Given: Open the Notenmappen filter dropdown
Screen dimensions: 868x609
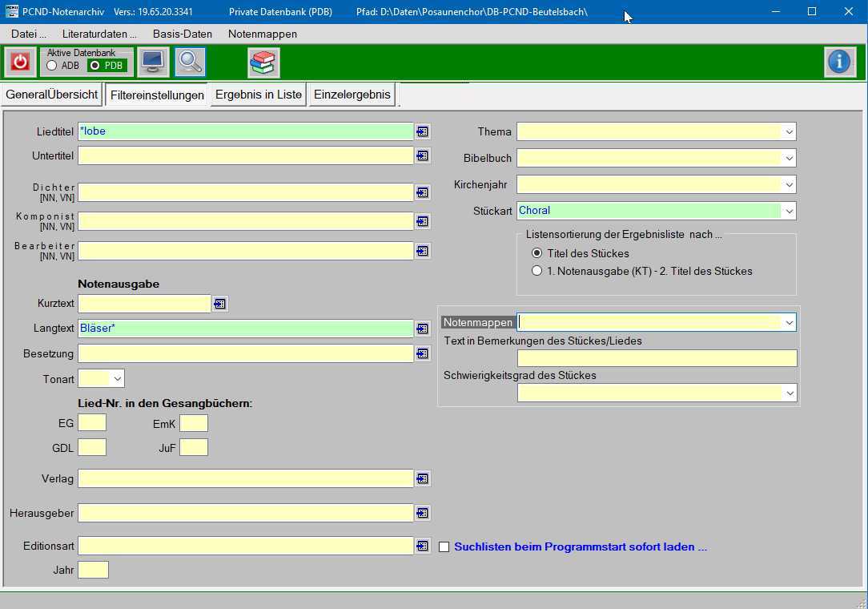Looking at the screenshot, I should [x=789, y=322].
